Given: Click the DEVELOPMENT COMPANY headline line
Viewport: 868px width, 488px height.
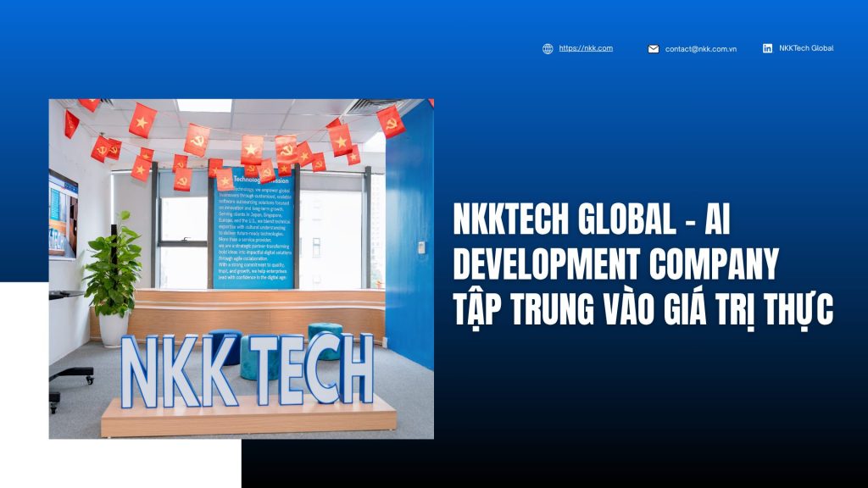Looking at the screenshot, I should (616, 263).
